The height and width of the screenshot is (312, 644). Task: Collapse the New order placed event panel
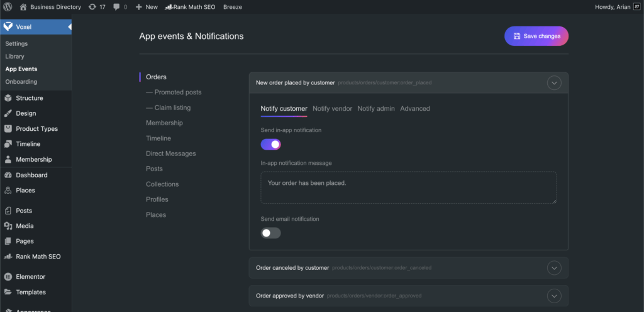(x=553, y=82)
